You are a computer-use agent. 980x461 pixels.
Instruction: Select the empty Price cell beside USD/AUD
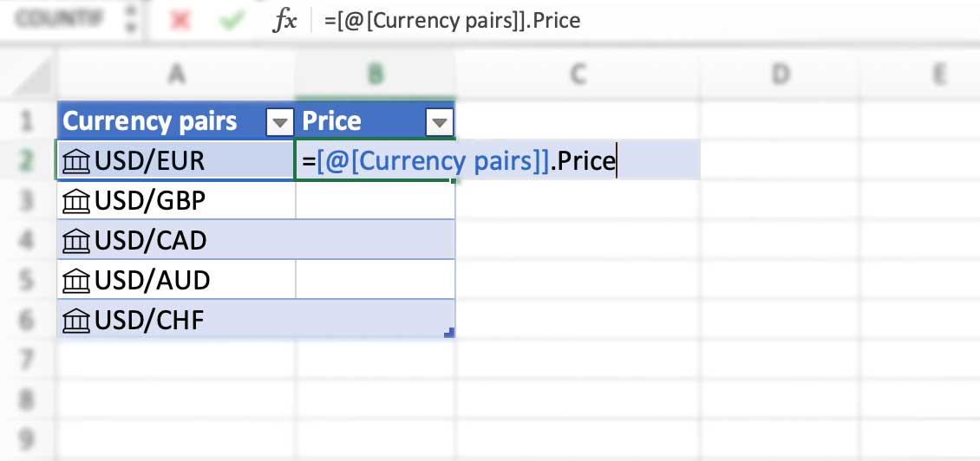tap(375, 281)
